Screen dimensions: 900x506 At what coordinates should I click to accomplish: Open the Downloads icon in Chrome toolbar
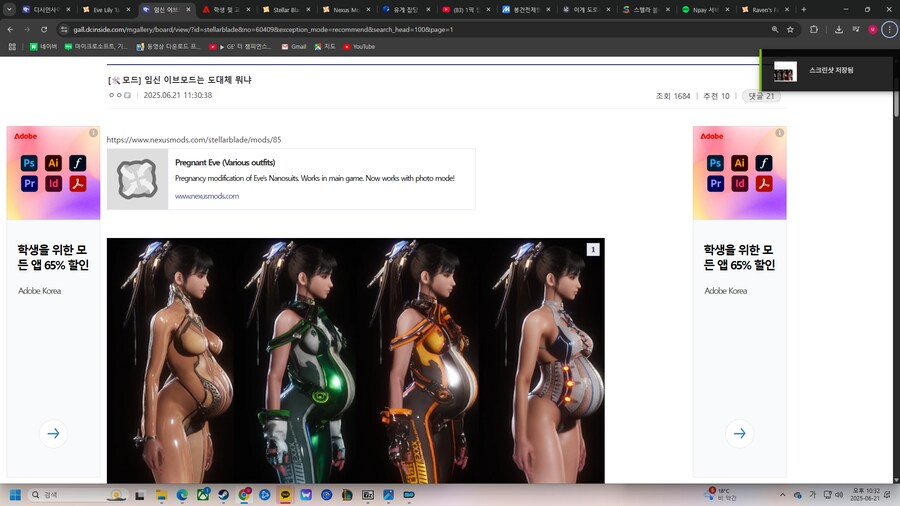839,29
